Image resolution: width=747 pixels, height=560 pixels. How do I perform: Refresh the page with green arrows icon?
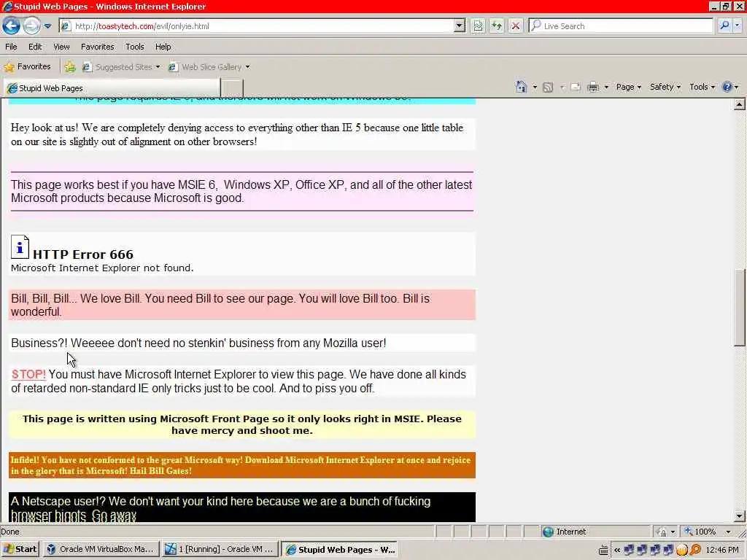click(x=496, y=26)
